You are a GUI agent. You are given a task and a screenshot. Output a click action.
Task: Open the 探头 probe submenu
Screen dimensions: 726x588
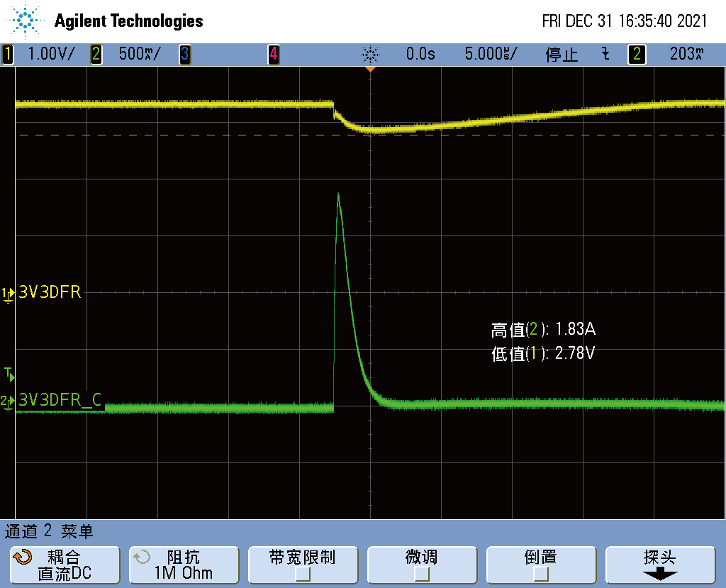[659, 565]
